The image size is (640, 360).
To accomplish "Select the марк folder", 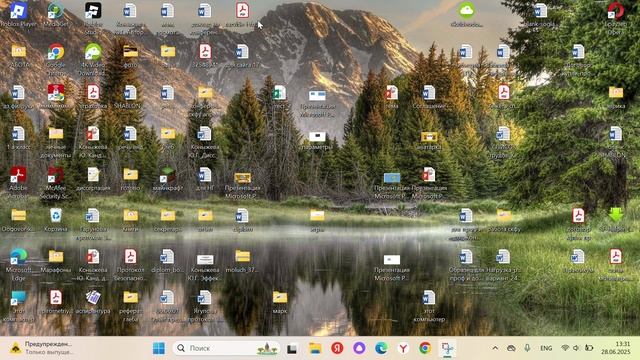I will (280, 297).
